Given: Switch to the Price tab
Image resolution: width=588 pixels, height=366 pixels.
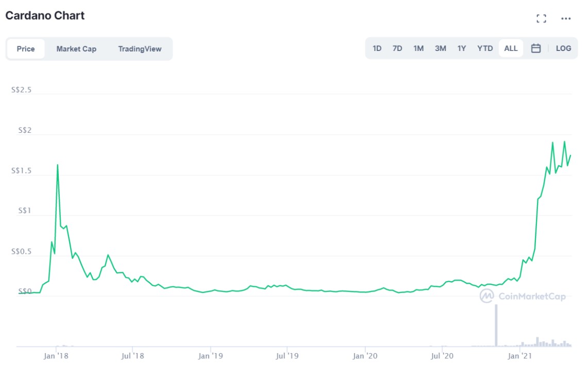Looking at the screenshot, I should point(26,49).
